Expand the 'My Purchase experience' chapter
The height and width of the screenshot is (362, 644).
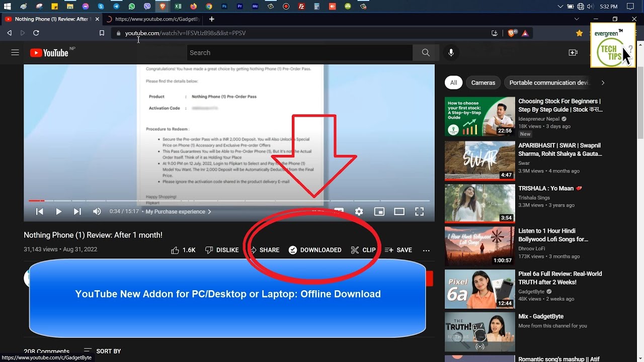[178, 212]
